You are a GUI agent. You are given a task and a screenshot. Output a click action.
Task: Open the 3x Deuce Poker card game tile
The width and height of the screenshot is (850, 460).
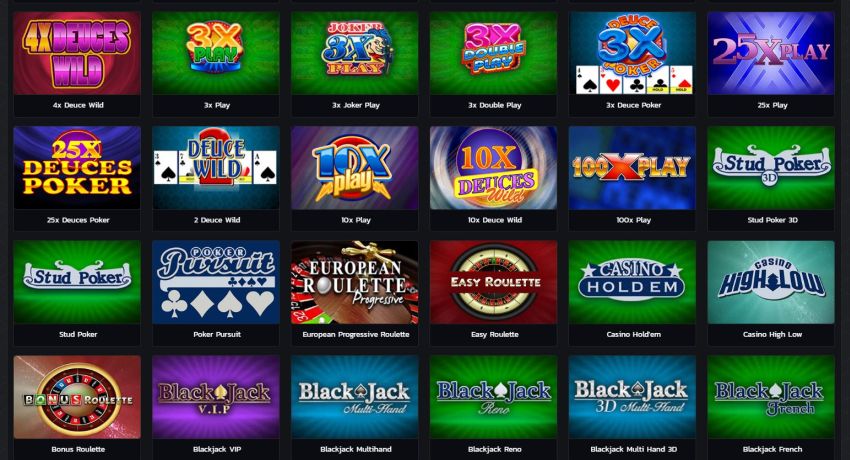632,54
